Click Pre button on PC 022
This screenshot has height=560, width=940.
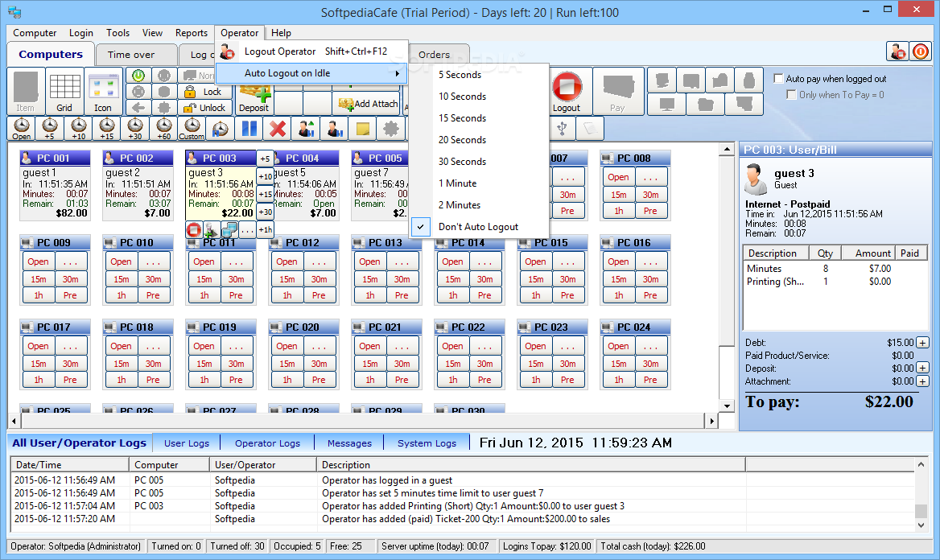point(484,380)
